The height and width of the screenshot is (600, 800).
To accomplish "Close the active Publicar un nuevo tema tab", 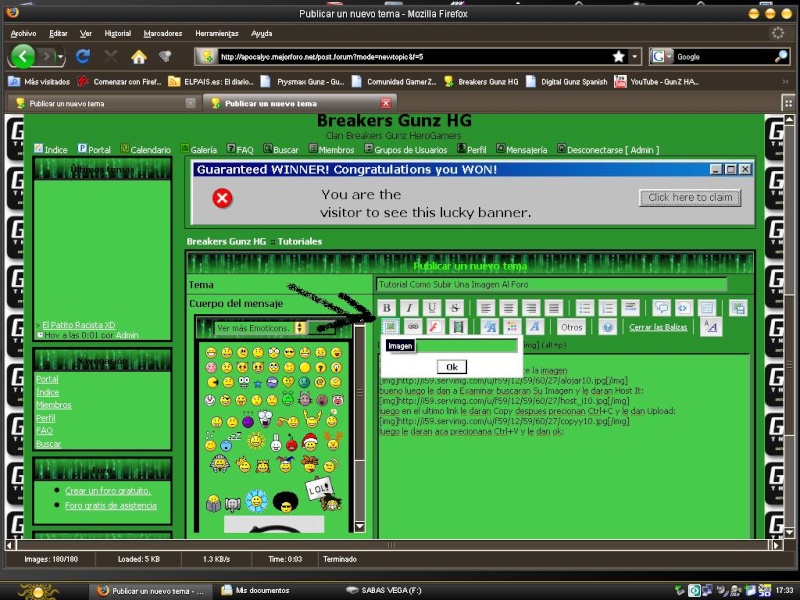I will coord(386,103).
